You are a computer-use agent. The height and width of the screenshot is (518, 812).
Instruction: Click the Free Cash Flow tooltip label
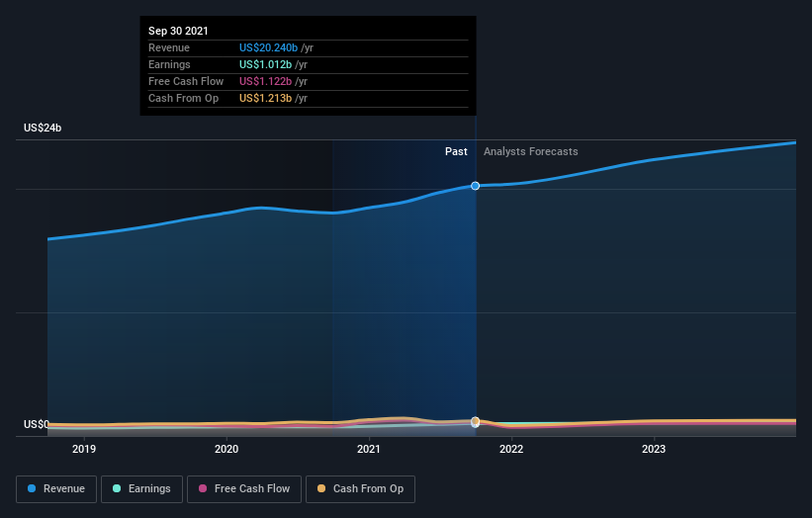tap(186, 81)
